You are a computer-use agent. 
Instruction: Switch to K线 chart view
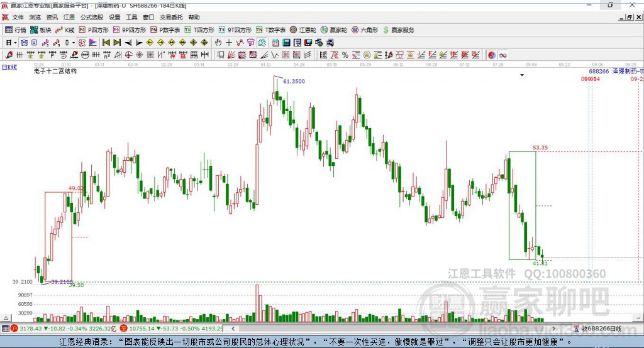point(65,30)
